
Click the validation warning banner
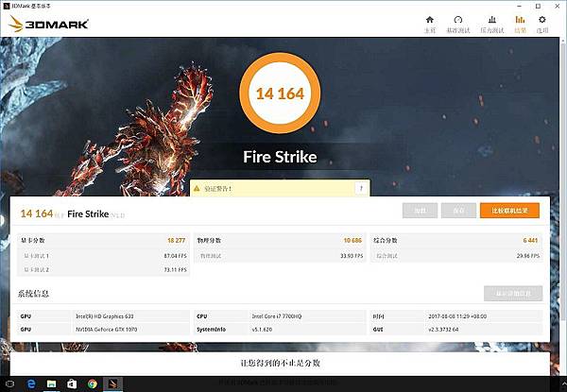(280, 188)
